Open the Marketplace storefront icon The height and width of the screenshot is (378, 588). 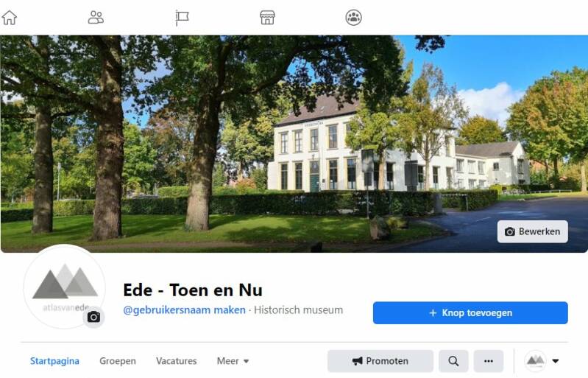[267, 18]
